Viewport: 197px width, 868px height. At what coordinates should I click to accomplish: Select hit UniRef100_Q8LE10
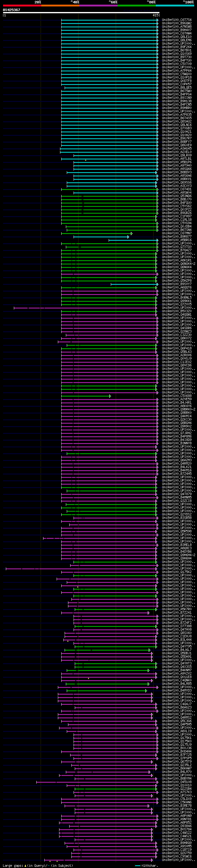point(177,37)
